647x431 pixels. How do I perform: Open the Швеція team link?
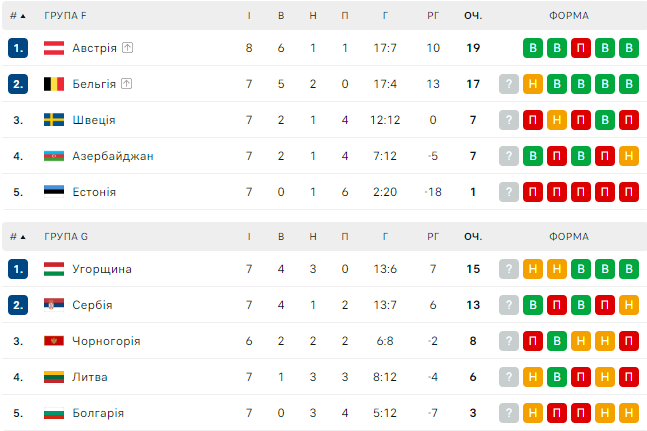93,120
